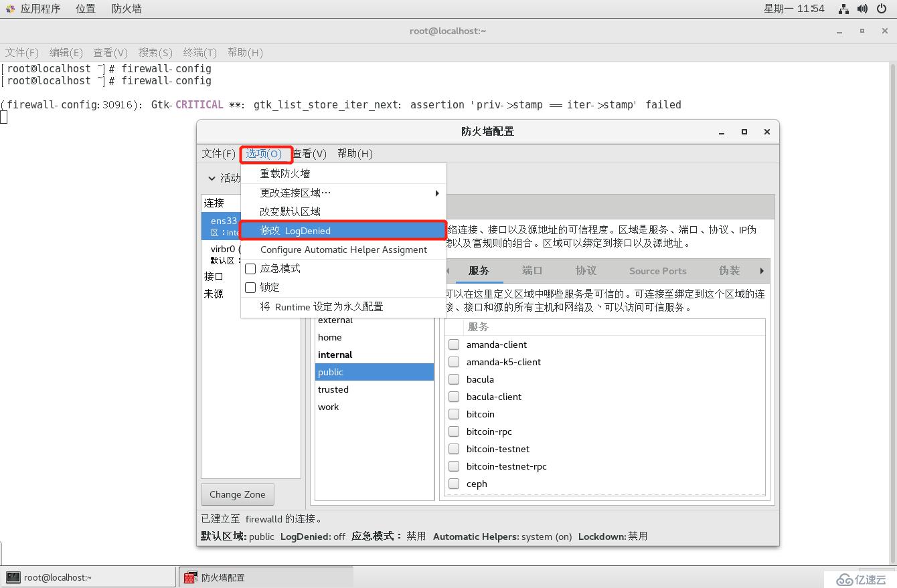This screenshot has width=897, height=588.
Task: Click terminal icon in taskbar root@localhost entry
Action: point(13,577)
